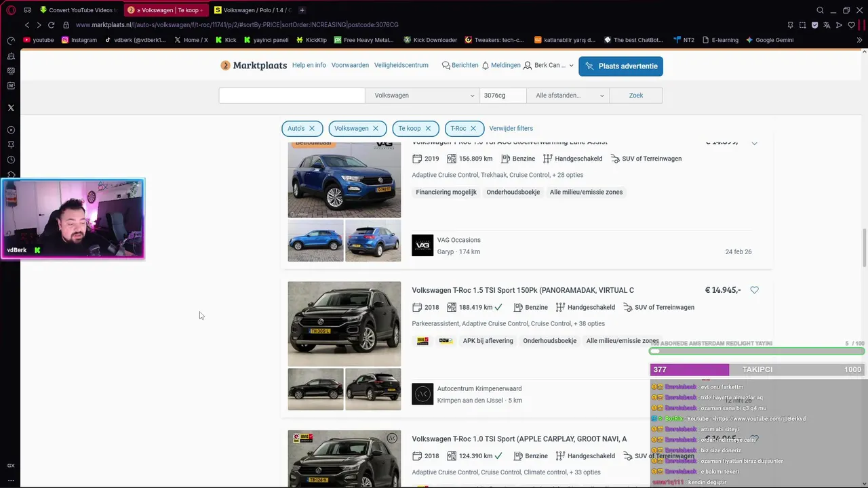Expand the Volkswagen category dropdown
This screenshot has height=488, width=868.
coord(422,96)
